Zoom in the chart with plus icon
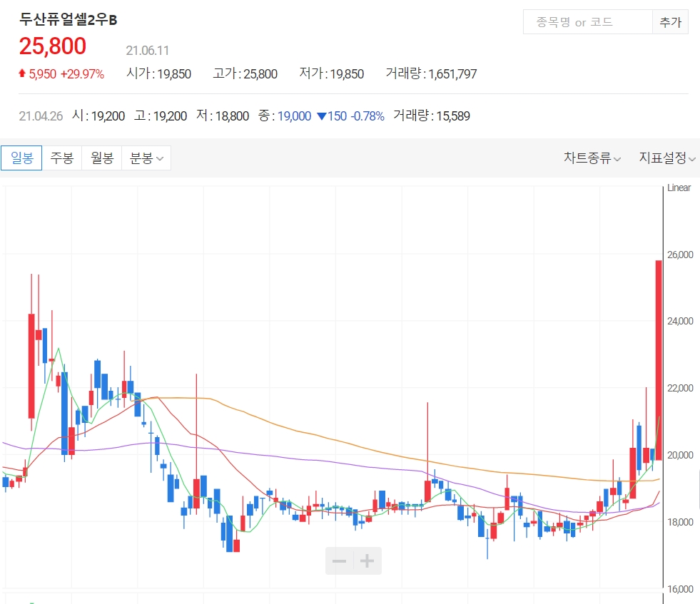Viewport: 700px width, 604px height. [x=367, y=561]
